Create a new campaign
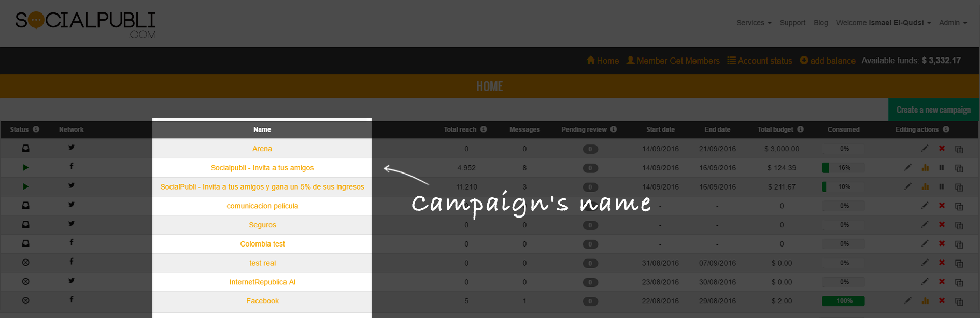 (x=933, y=110)
